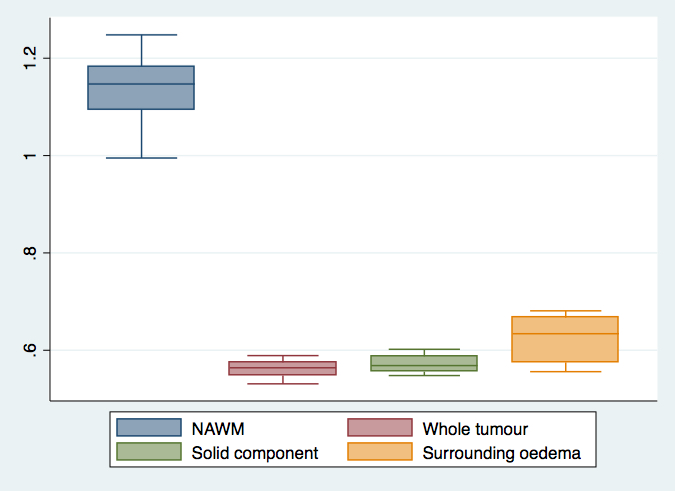Select the green Solid component legend swatch

[149, 452]
